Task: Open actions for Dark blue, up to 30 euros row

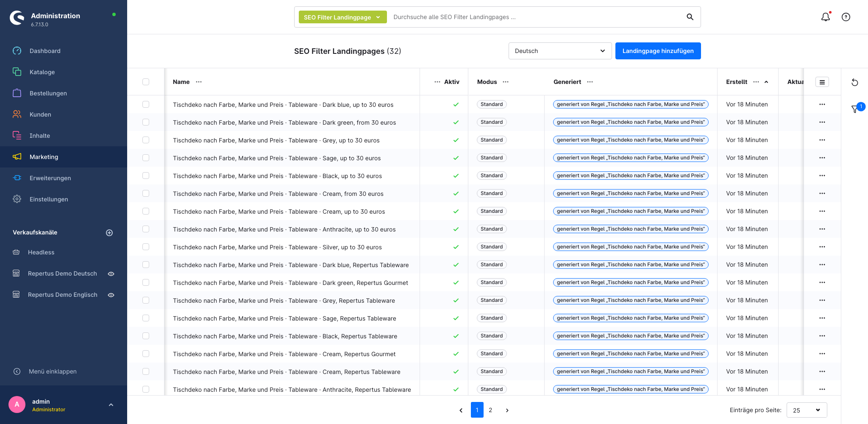Action: point(822,104)
